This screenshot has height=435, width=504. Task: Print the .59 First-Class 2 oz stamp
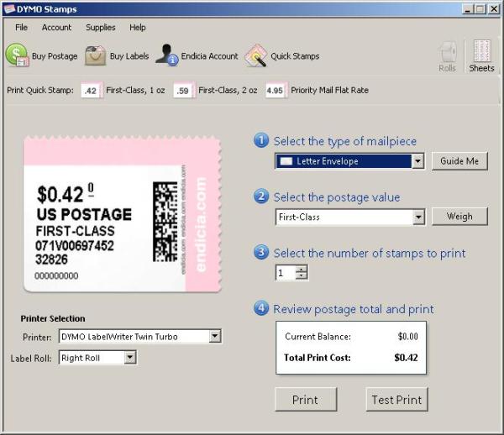pos(184,91)
